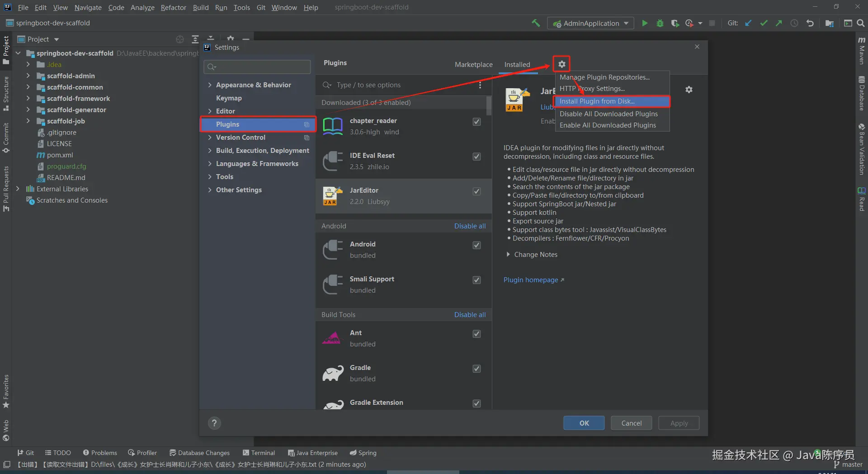Select Keymap in settings tree

[x=229, y=98]
